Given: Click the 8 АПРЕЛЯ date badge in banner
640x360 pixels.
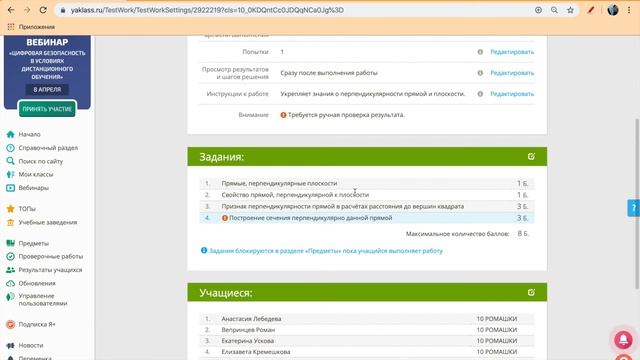Looking at the screenshot, I should tap(47, 89).
